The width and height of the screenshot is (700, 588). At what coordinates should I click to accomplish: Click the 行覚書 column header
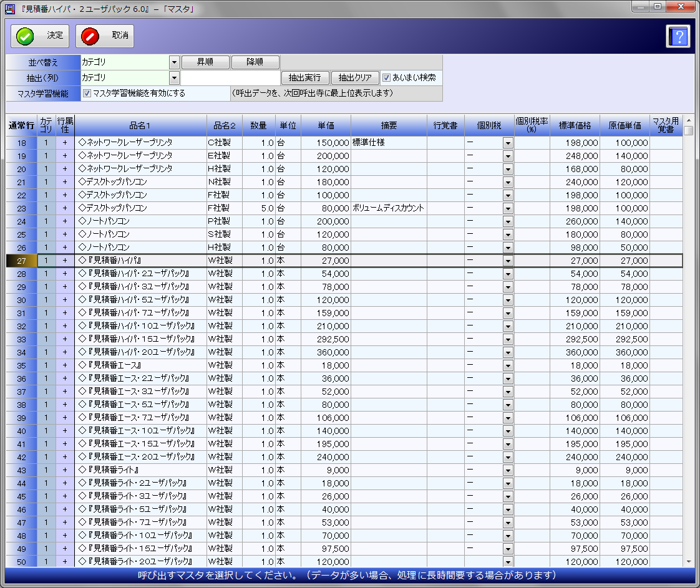pos(445,125)
